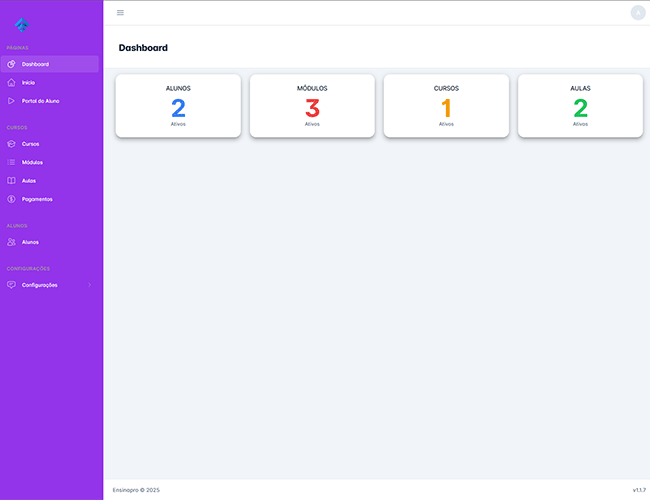Image resolution: width=650 pixels, height=500 pixels.
Task: Click the Alunos people icon
Action: pyautogui.click(x=11, y=242)
